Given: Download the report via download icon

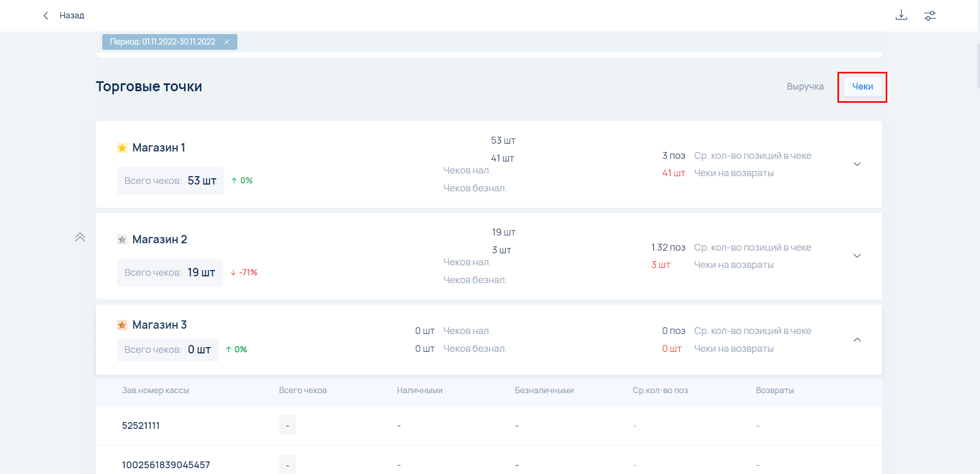Looking at the screenshot, I should tap(901, 15).
